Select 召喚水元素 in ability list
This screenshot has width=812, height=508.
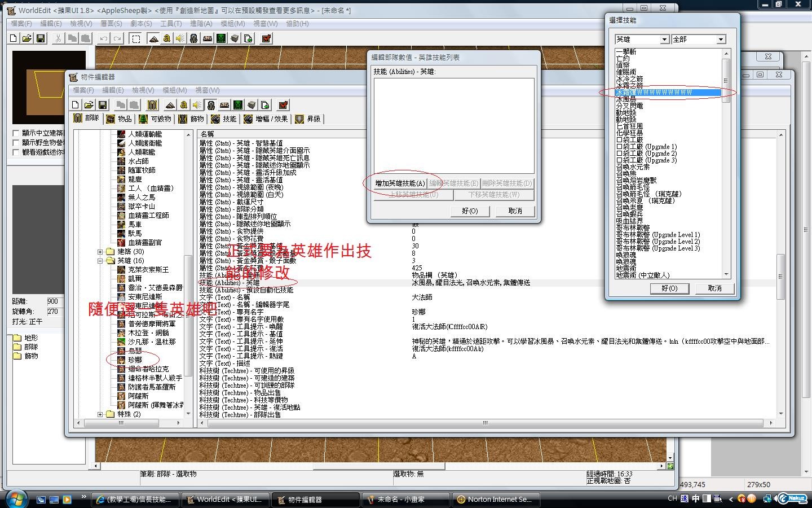coord(633,167)
